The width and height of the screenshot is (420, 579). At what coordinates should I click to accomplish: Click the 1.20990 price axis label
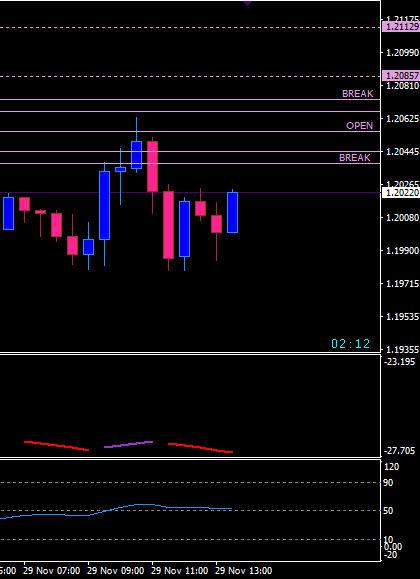point(402,53)
